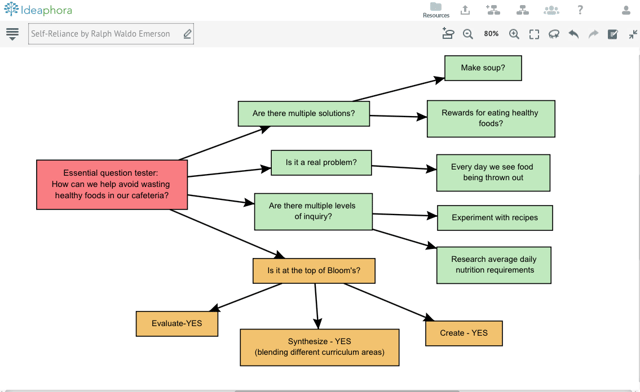Select the 'Create - YES' node
This screenshot has width=640, height=392.
[x=464, y=333]
